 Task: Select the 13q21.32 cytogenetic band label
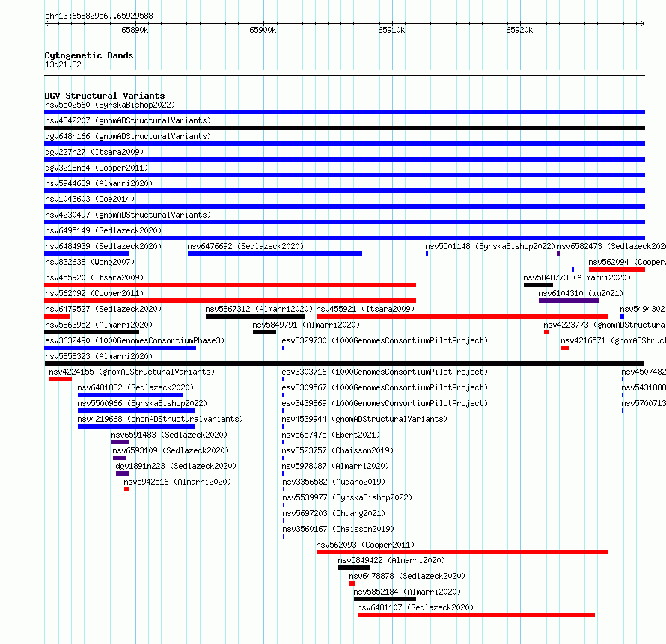pos(63,64)
